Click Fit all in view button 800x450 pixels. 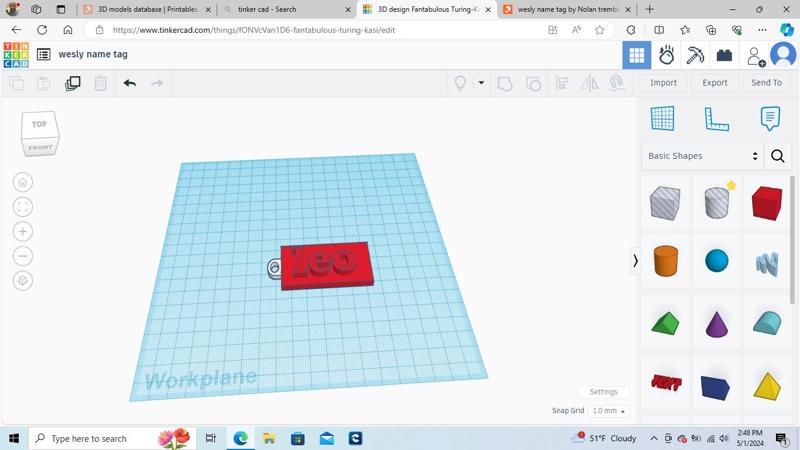tap(22, 207)
